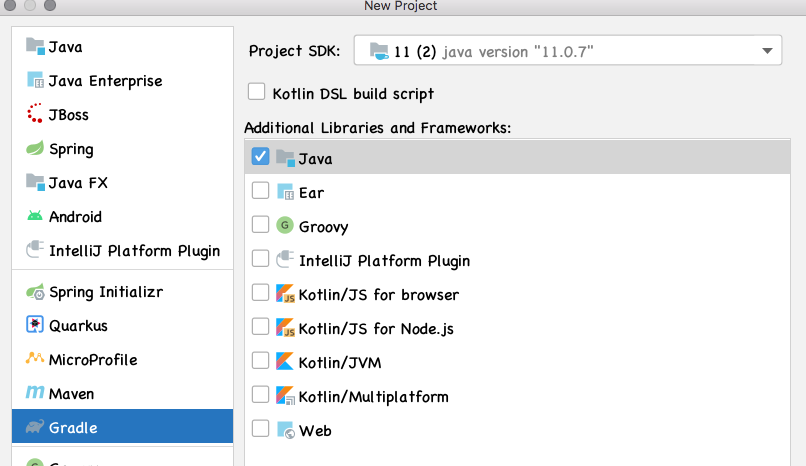
Task: Choose Spring project type label
Action: pos(71,150)
